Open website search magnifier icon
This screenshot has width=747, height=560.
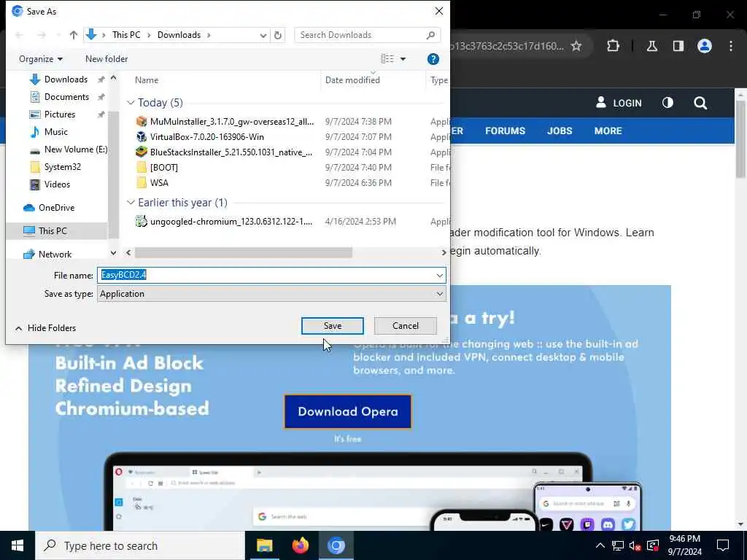(x=700, y=103)
